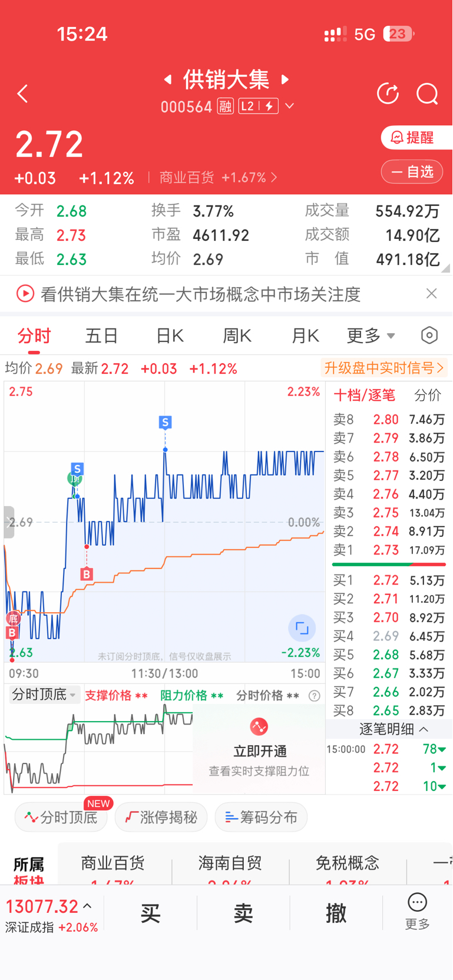Open the 分时顶底 feature chip
The image size is (453, 980).
click(61, 818)
